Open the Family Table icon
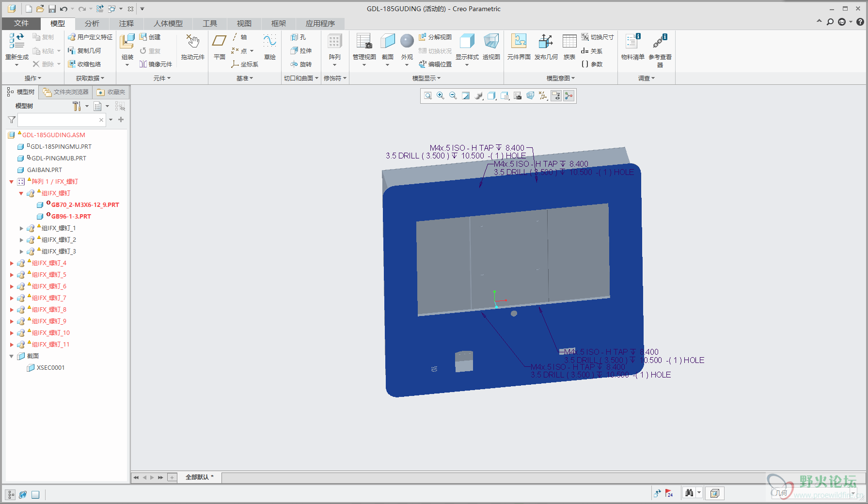Image resolution: width=868 pixels, height=504 pixels. click(569, 42)
